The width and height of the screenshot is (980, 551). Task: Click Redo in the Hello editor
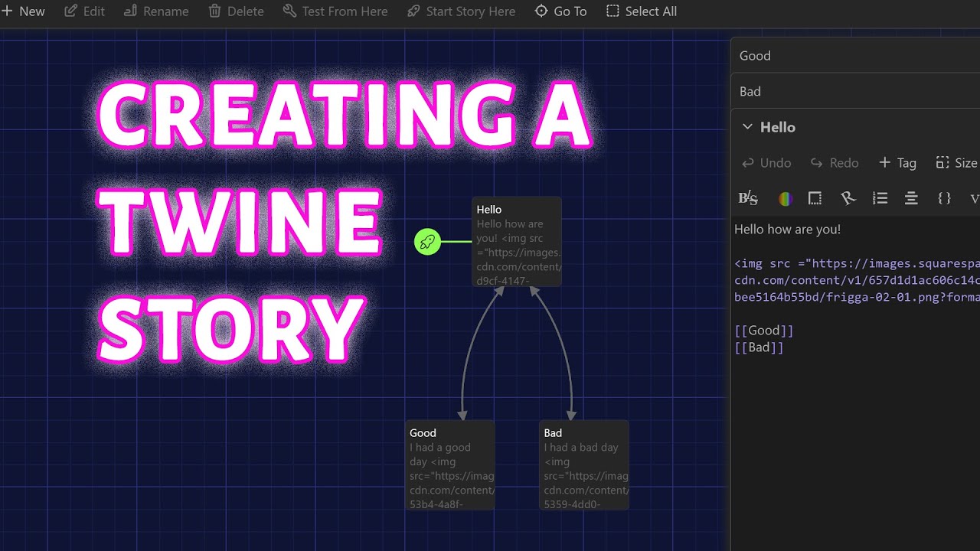click(835, 163)
